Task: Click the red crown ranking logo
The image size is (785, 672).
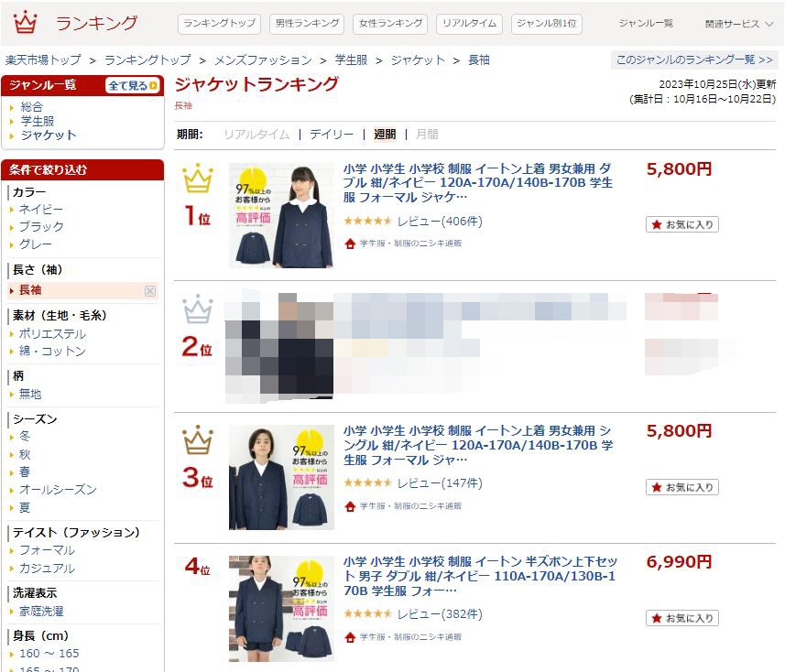Action: pos(25,23)
